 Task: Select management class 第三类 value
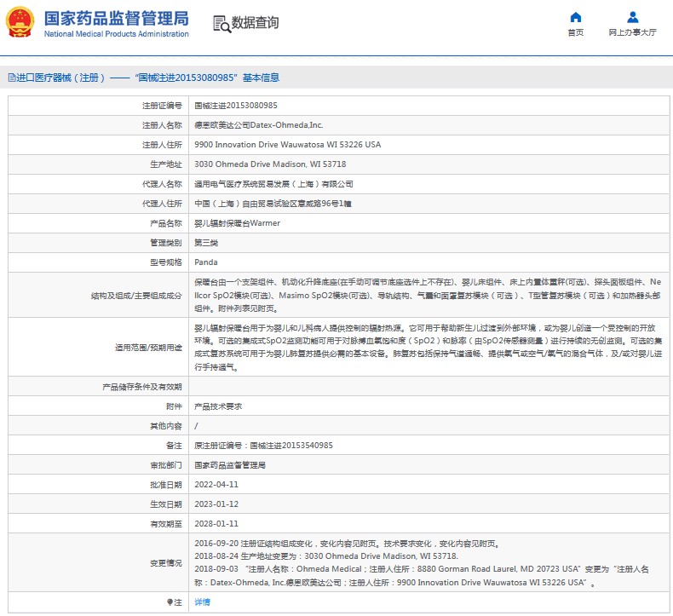click(x=206, y=243)
